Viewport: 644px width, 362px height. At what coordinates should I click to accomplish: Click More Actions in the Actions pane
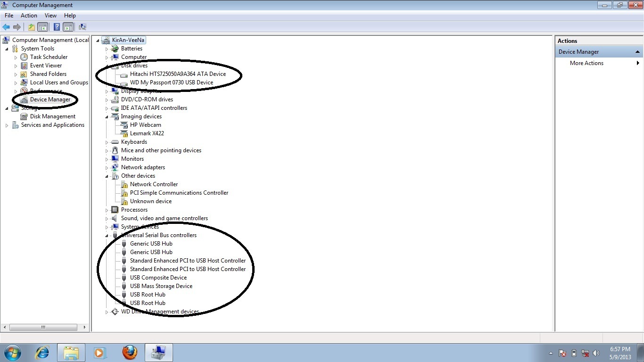coord(586,63)
